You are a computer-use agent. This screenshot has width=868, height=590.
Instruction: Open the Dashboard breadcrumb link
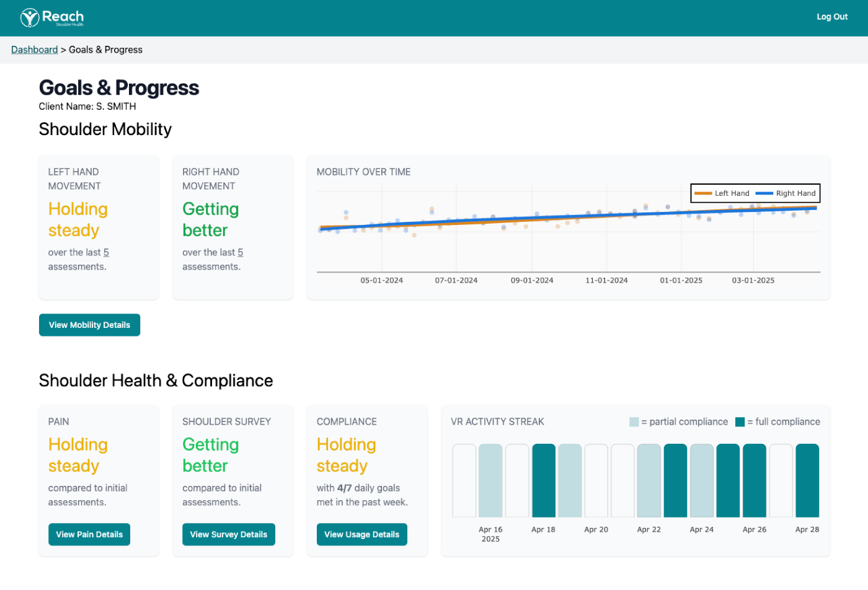(x=34, y=50)
